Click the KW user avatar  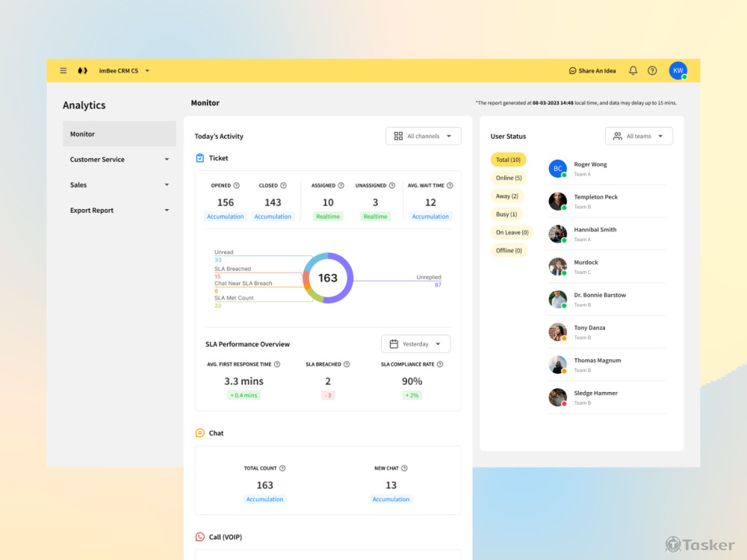coord(678,71)
